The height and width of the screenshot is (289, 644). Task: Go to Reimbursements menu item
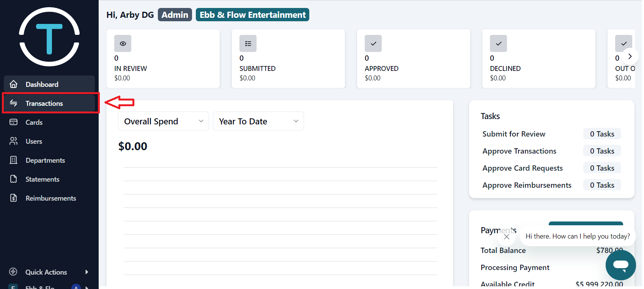click(50, 198)
